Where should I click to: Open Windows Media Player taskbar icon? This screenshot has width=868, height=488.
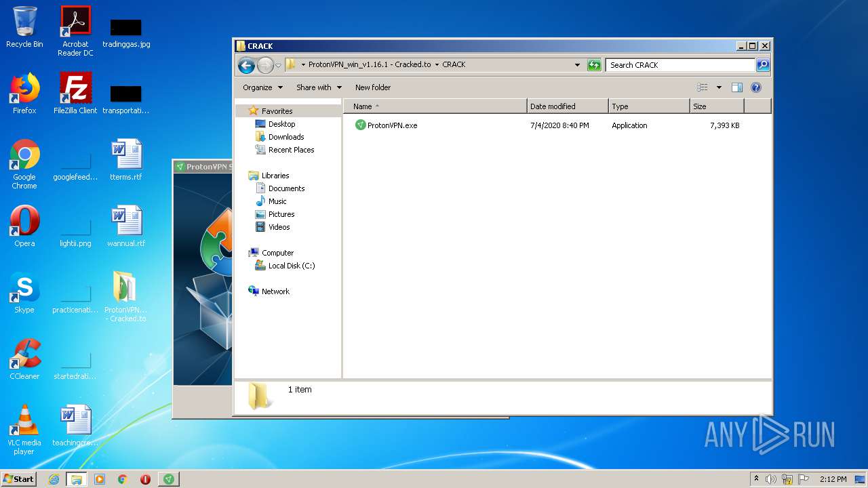pyautogui.click(x=100, y=479)
